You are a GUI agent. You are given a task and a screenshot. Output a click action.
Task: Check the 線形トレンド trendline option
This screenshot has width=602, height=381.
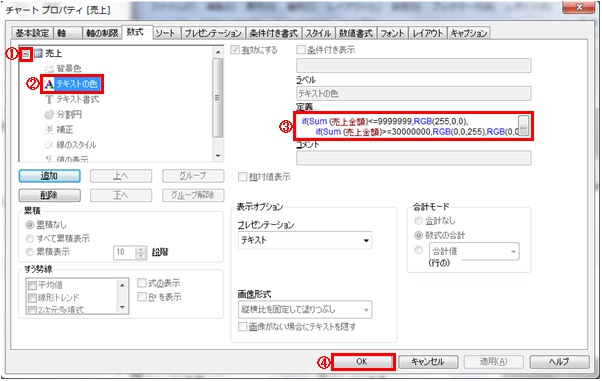[x=32, y=298]
